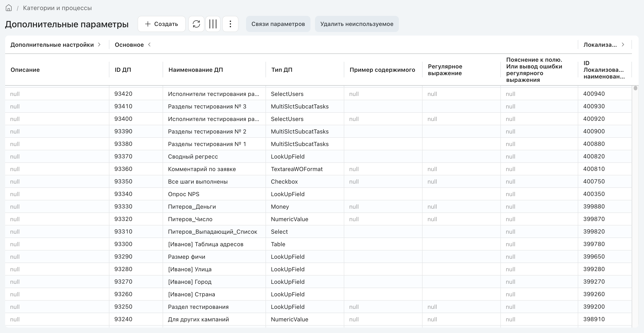
Task: Select Размер фичи row
Action: coord(318,257)
